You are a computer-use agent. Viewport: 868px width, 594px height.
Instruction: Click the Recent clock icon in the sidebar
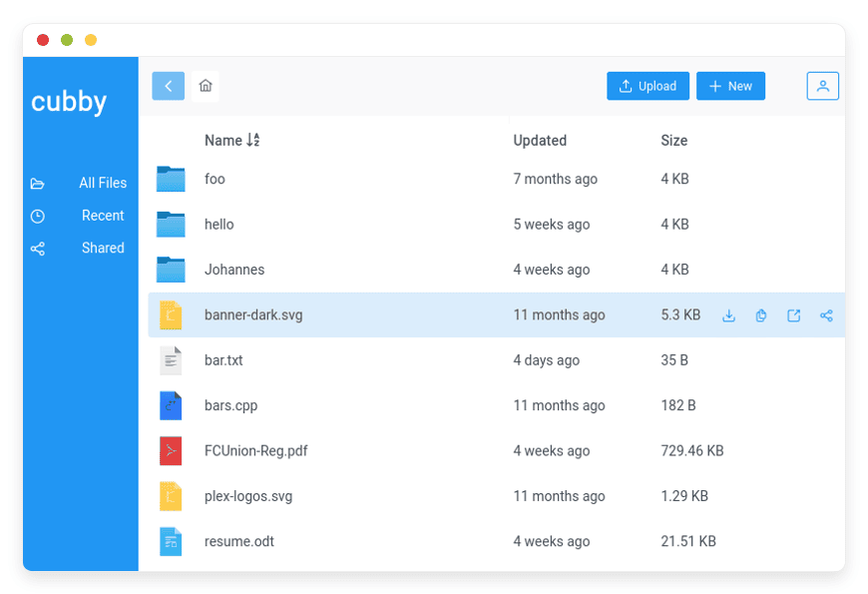point(38,216)
